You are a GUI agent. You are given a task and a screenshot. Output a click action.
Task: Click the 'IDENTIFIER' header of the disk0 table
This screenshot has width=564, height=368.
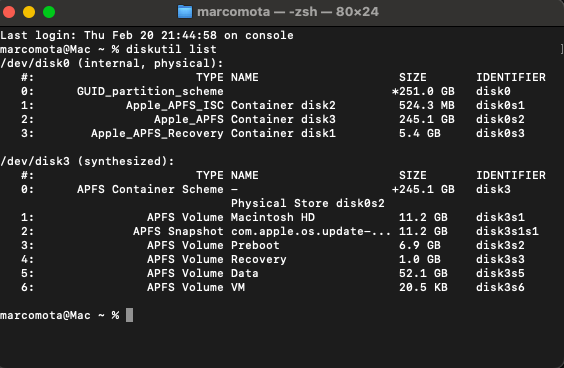tap(511, 77)
